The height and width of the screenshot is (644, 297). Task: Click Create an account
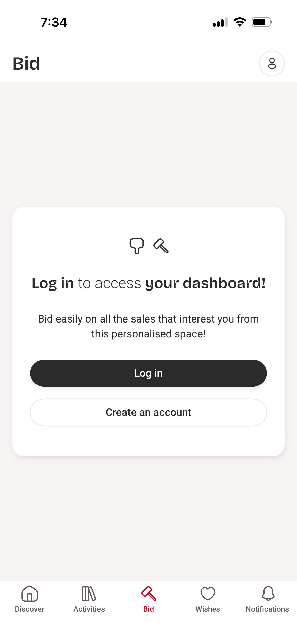(x=148, y=412)
